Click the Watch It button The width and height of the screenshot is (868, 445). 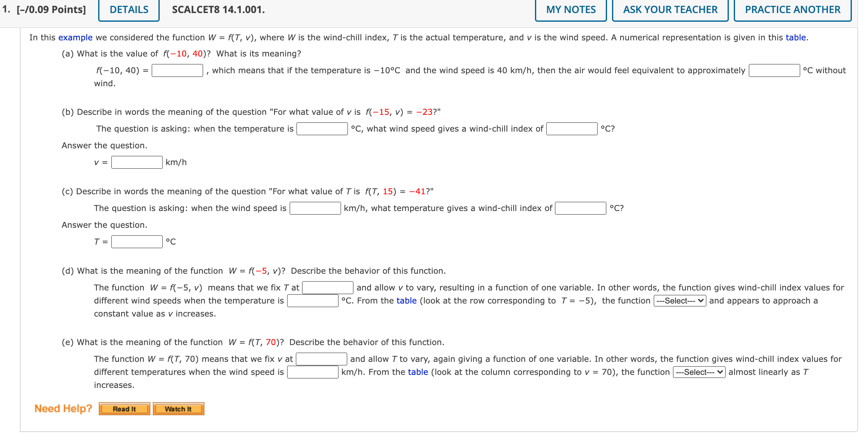178,409
